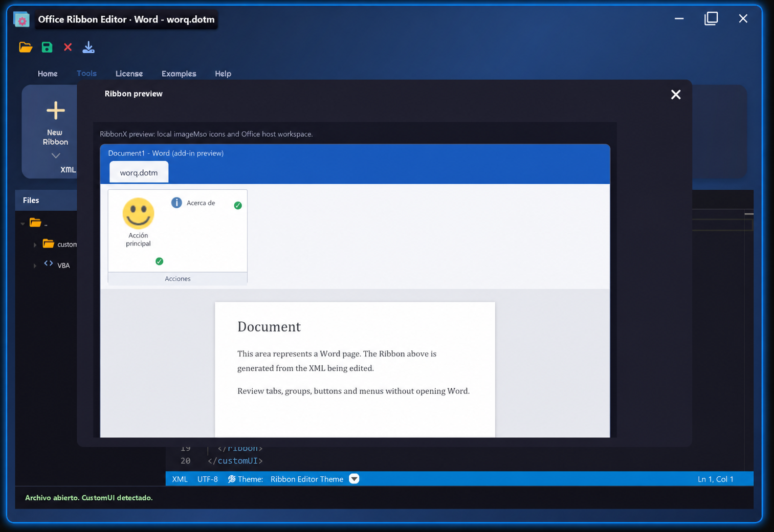Click the Acciones group label
774x532 pixels.
click(178, 279)
